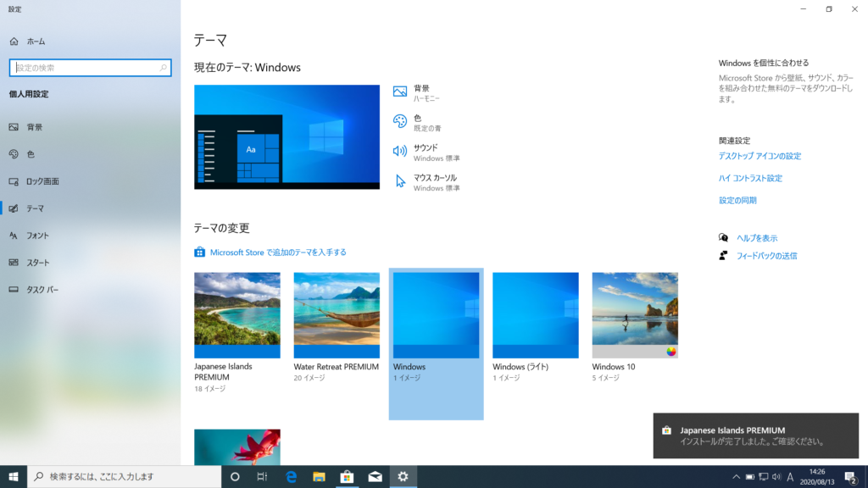Click the current theme preview image
Image resolution: width=868 pixels, height=488 pixels.
click(x=287, y=136)
